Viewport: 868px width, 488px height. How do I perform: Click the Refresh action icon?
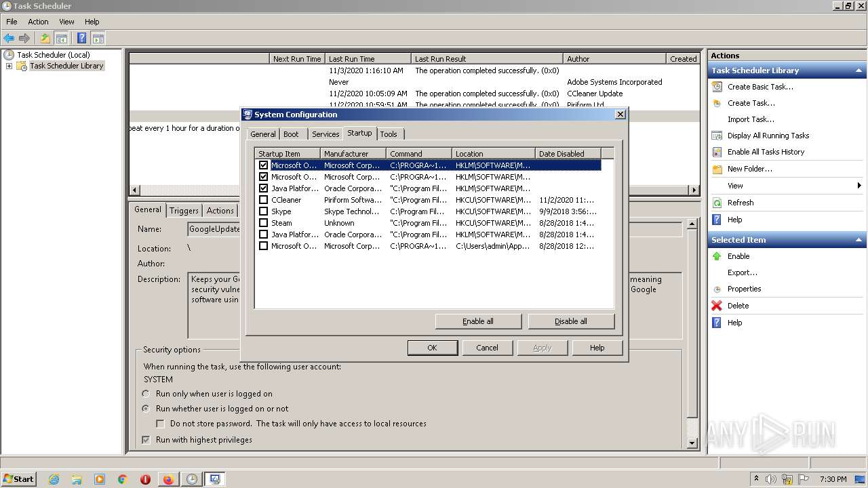[717, 203]
